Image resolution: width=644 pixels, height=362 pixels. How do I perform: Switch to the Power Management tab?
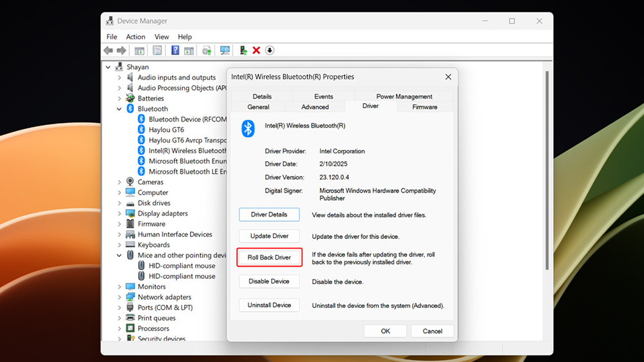[404, 96]
